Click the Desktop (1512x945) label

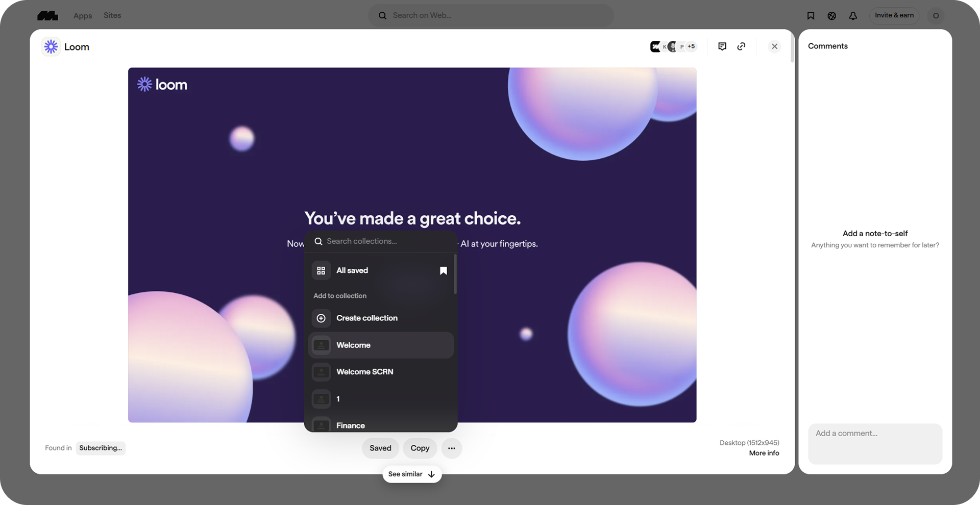point(749,443)
